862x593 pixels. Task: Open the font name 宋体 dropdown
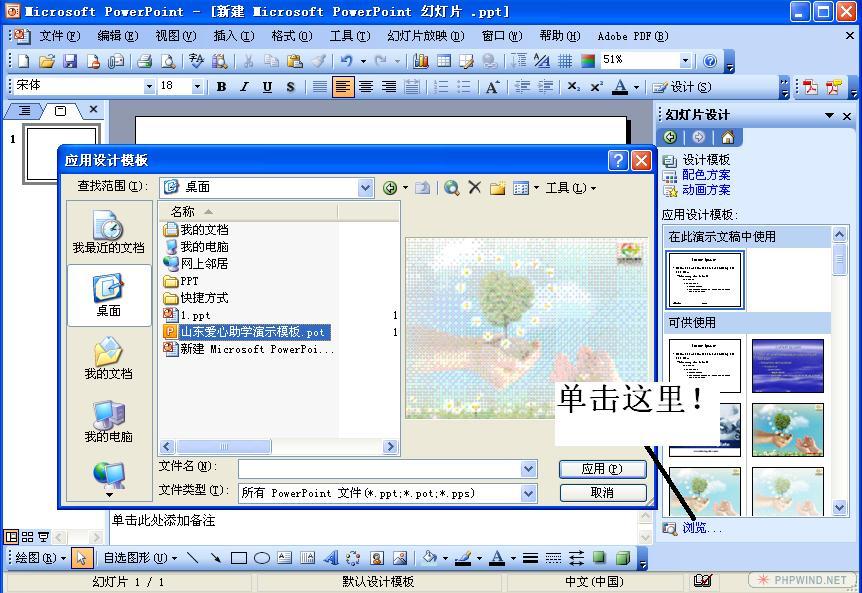point(149,86)
